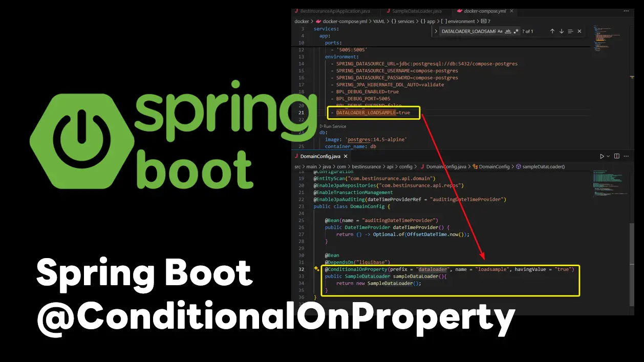Close the find widget
Viewport: 644px width, 362px height.
click(x=579, y=31)
